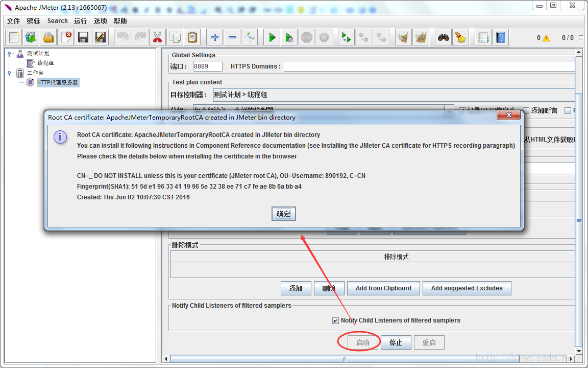Open the 帮助 menu

tap(120, 21)
